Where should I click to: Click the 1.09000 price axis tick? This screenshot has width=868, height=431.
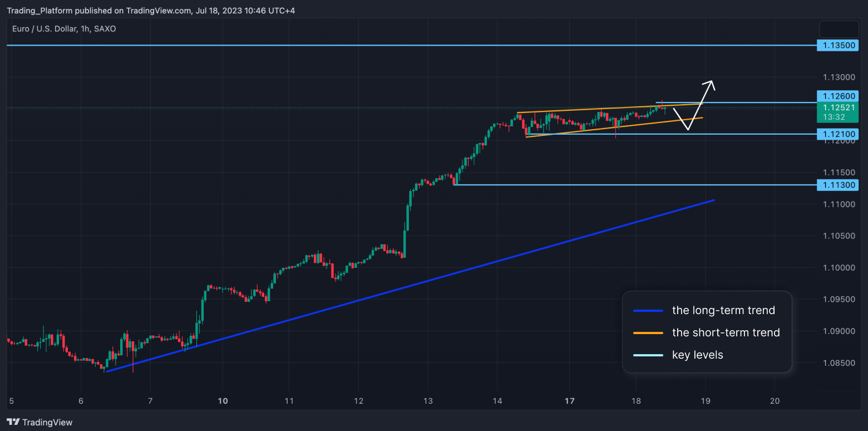point(838,331)
